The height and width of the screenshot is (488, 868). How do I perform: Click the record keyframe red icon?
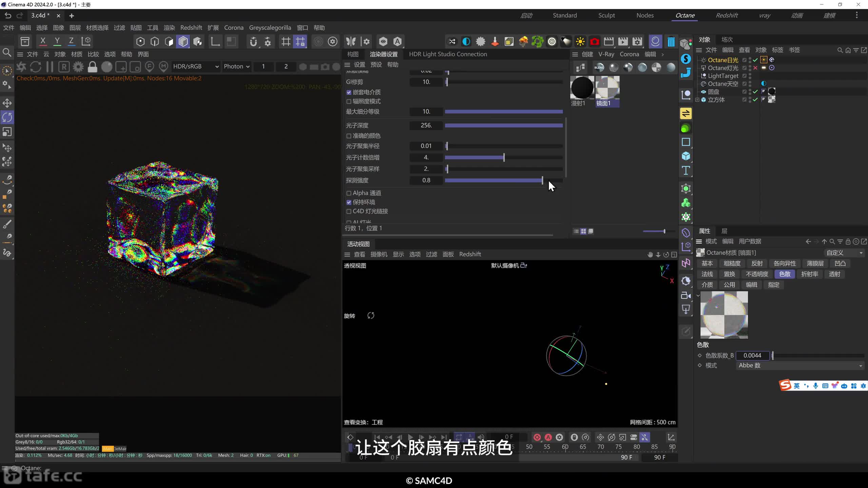537,437
